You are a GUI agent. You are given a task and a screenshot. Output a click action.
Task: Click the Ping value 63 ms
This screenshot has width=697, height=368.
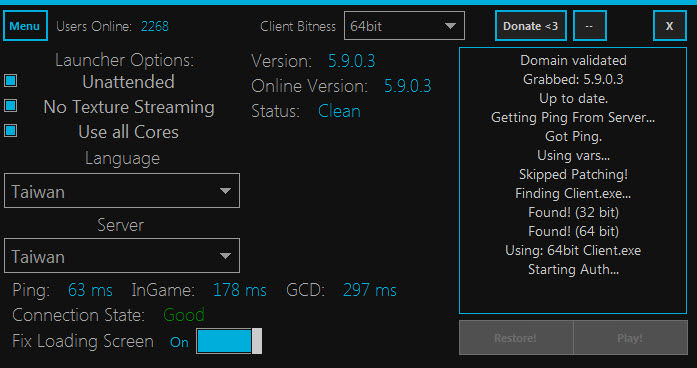(x=90, y=290)
